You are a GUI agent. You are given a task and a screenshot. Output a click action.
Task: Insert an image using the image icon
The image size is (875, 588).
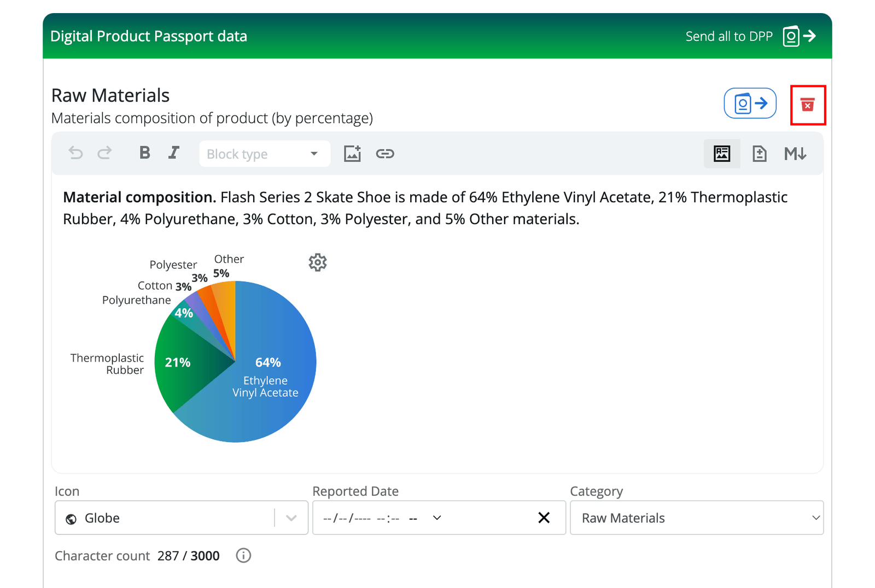(x=353, y=154)
